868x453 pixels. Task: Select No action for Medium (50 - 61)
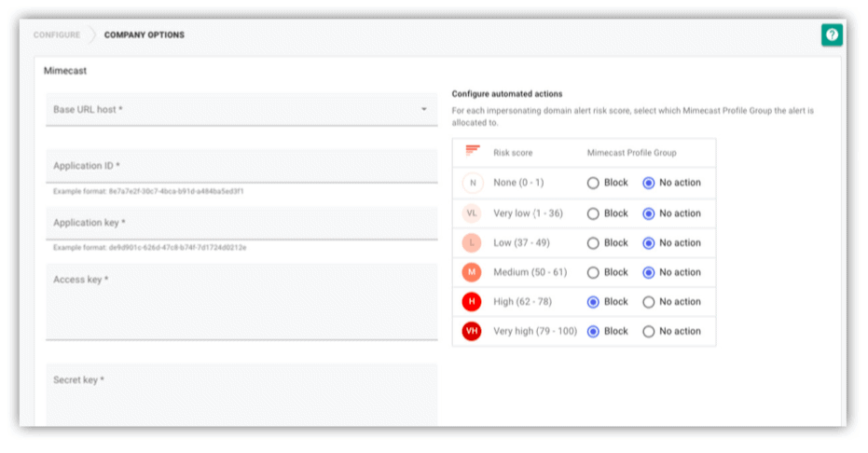click(x=648, y=272)
